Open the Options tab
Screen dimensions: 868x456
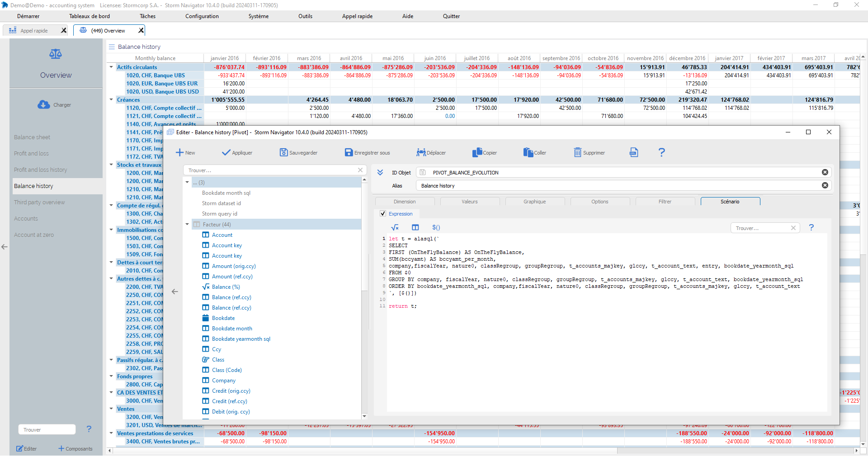click(x=600, y=202)
